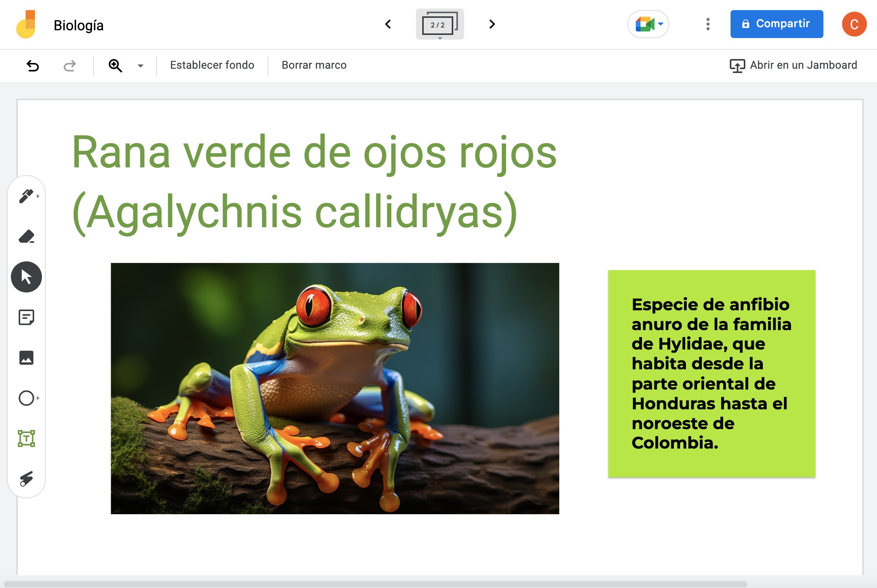
Task: Go to the previous frame arrow
Action: 388,24
